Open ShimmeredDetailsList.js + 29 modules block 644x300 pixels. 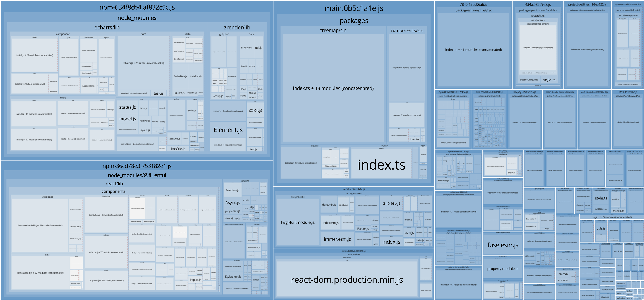pyautogui.click(x=40, y=225)
